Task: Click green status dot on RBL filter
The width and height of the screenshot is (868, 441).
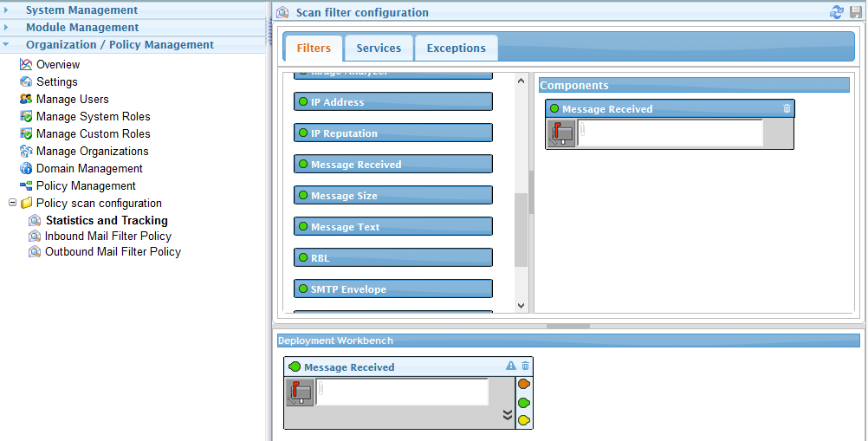Action: [303, 257]
